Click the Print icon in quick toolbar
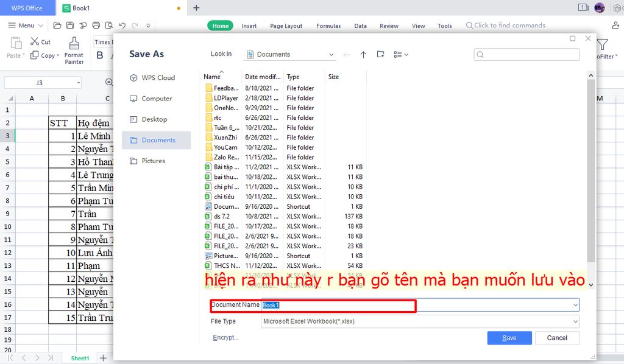Screen dimensions: 624x364 click(96, 26)
